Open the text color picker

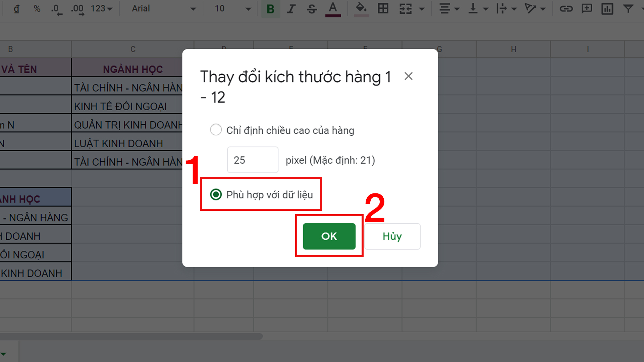pyautogui.click(x=333, y=9)
